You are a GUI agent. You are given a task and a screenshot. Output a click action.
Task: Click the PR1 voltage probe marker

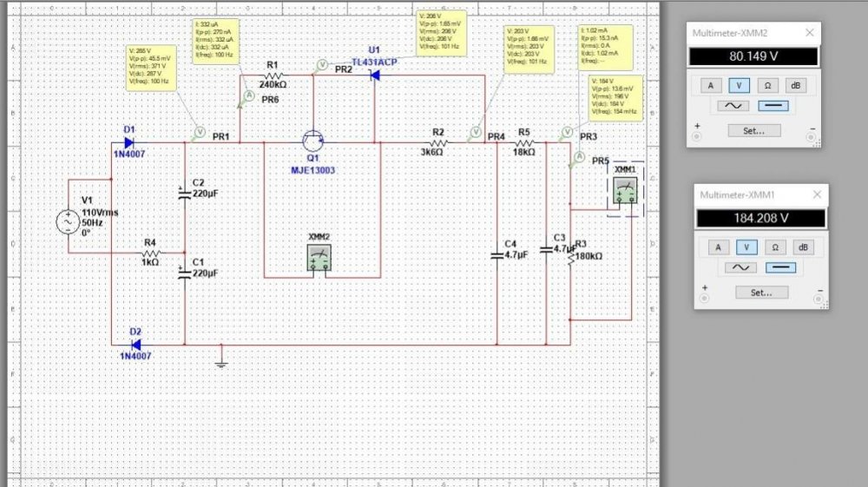[x=198, y=132]
